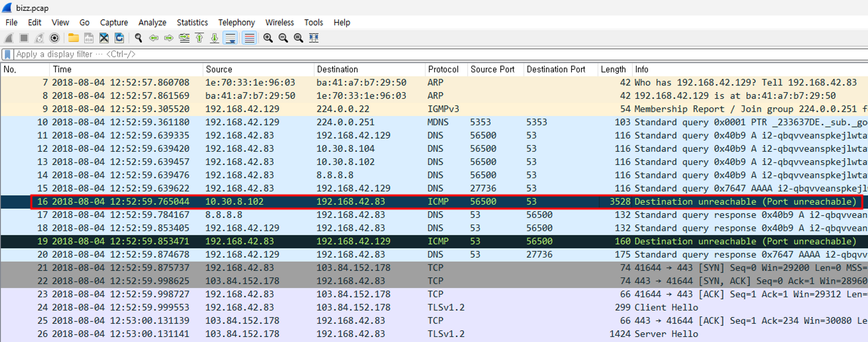Open the Tools menu

tap(313, 23)
